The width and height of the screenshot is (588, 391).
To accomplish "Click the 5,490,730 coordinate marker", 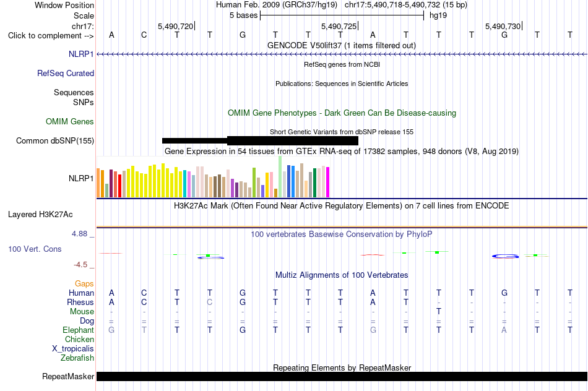I will [503, 26].
